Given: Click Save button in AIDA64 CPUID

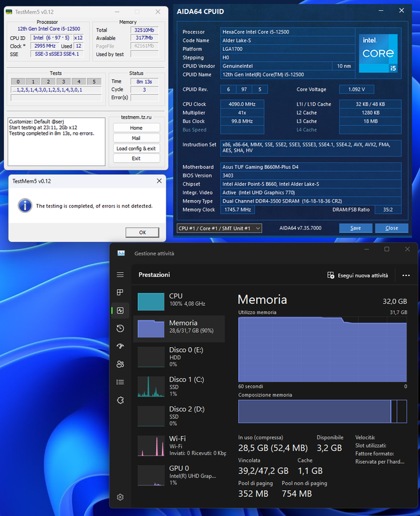Looking at the screenshot, I should pos(355,228).
